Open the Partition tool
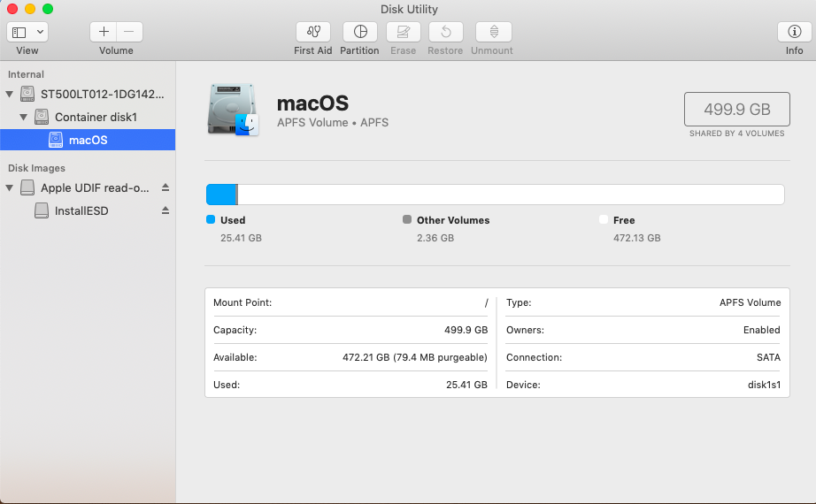The height and width of the screenshot is (504, 816). [x=359, y=32]
